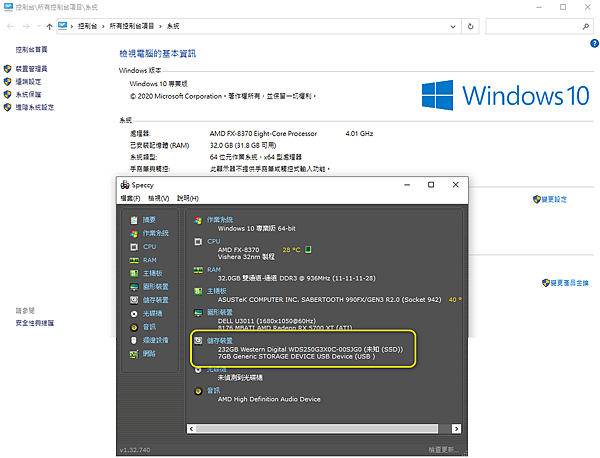
Task: Go up one level in Control Panel
Action: tap(49, 26)
